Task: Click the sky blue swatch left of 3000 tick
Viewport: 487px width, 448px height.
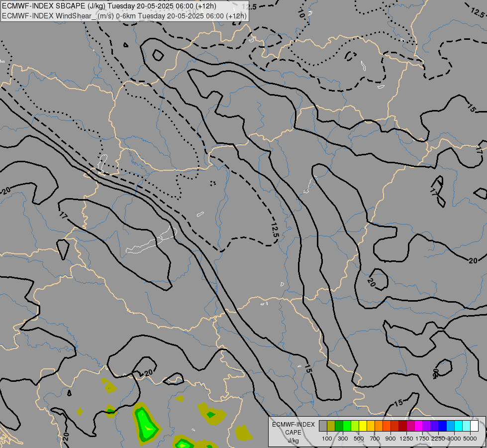Action: (450, 426)
